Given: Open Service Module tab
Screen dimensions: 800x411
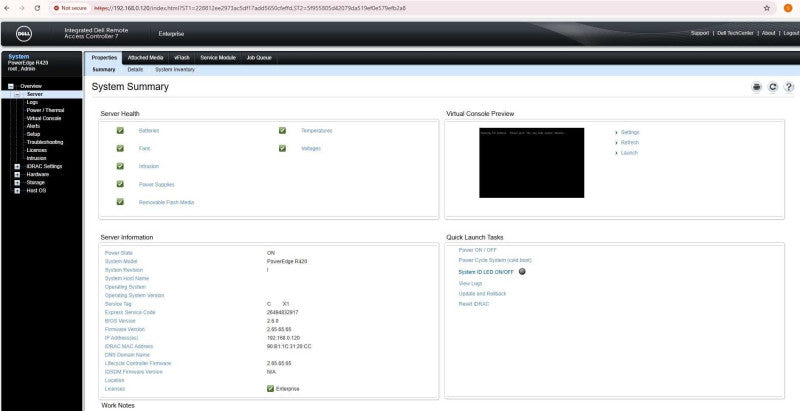Looking at the screenshot, I should (x=218, y=58).
